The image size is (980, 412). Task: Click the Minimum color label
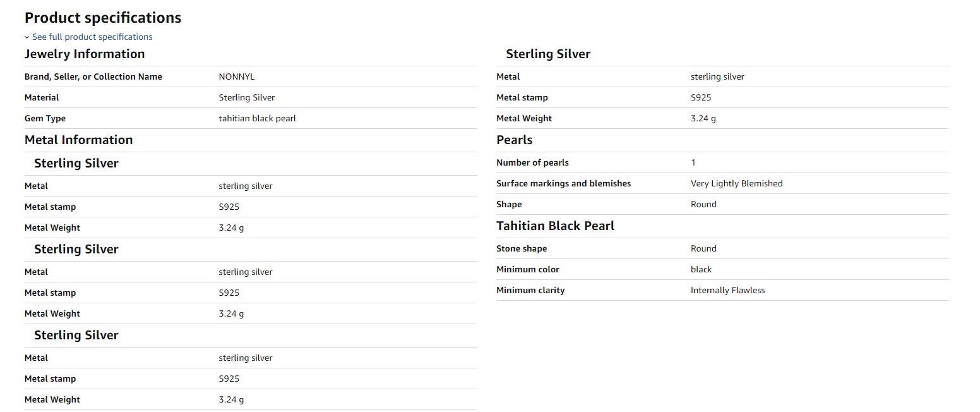pyautogui.click(x=527, y=269)
